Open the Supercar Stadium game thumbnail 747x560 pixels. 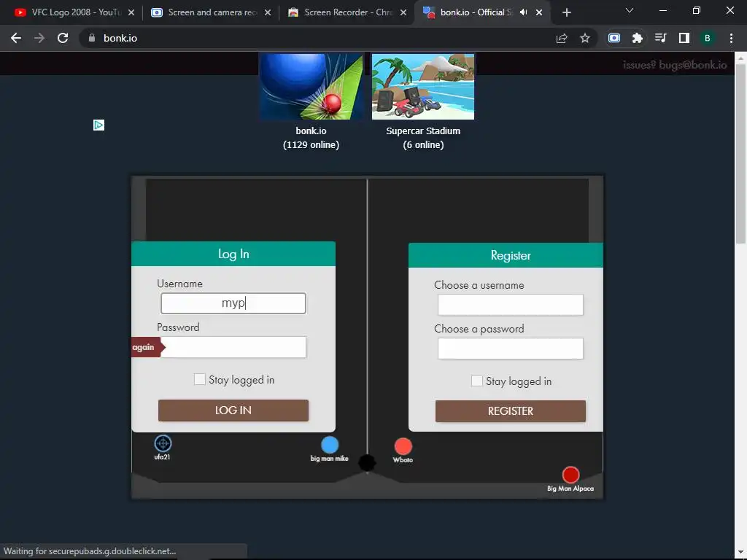pyautogui.click(x=423, y=86)
